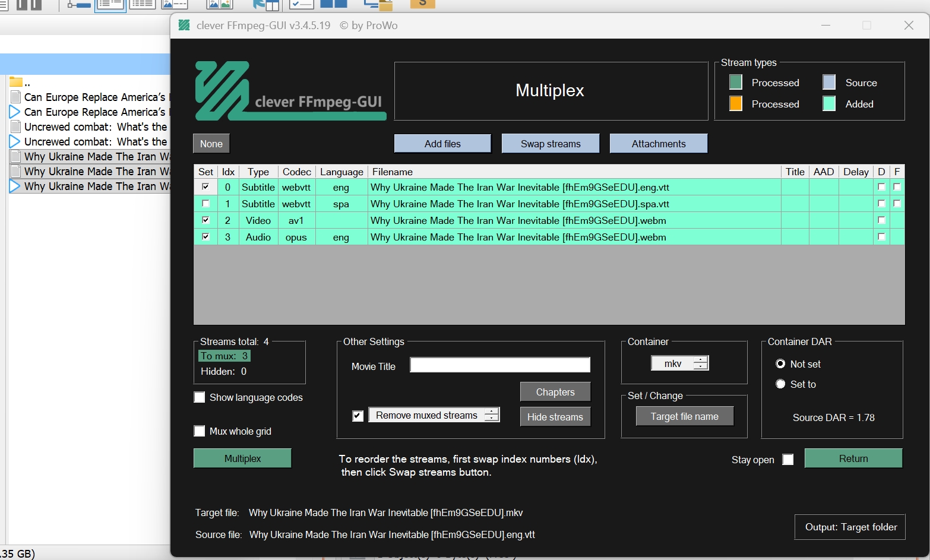Viewport: 930px width, 560px height.
Task: Select tree view icon in file manager toolbar
Action: coord(79,5)
